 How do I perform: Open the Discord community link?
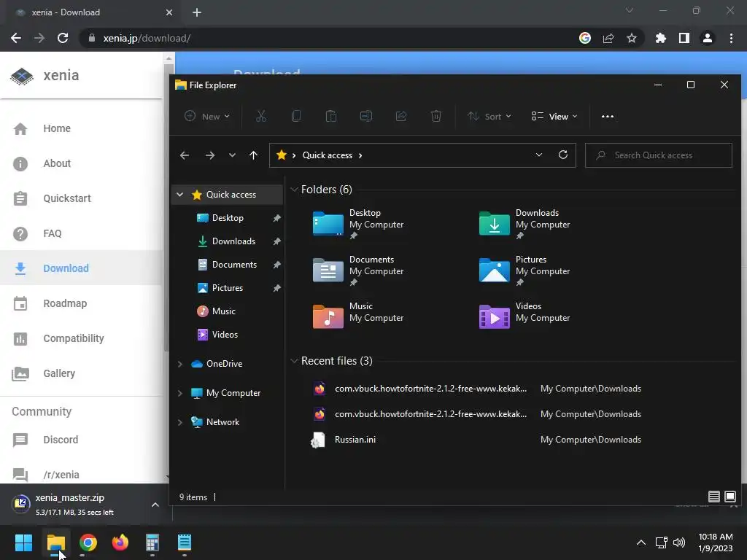(x=82, y=440)
